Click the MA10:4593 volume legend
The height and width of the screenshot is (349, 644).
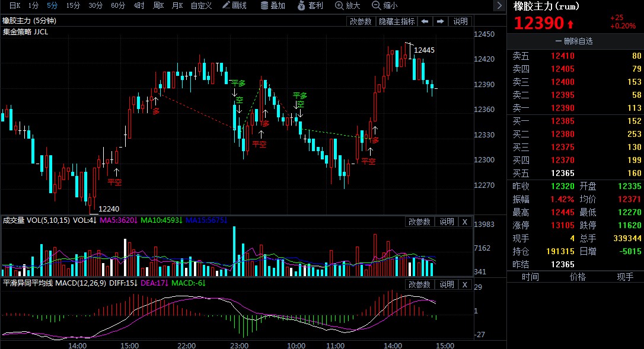coord(161,220)
